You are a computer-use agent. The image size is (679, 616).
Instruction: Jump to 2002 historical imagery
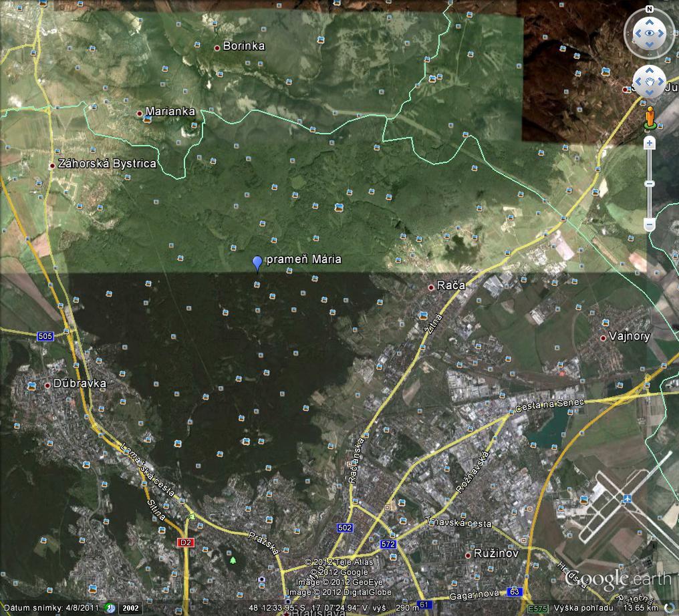(130, 608)
